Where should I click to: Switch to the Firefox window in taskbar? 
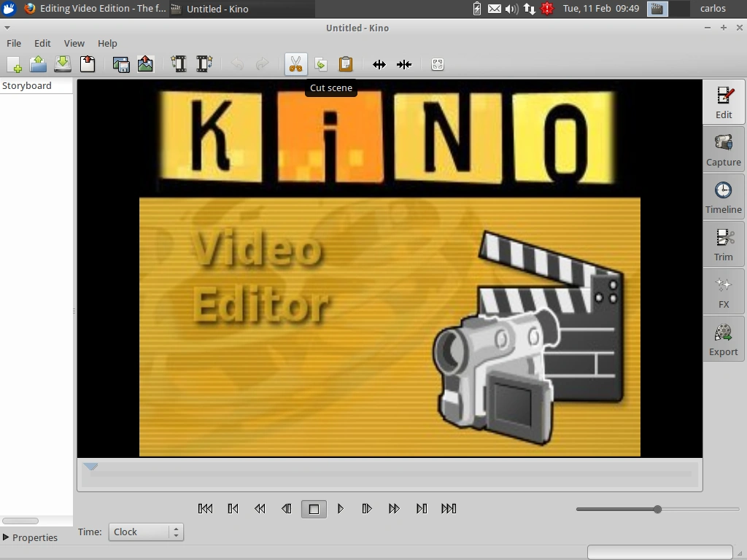pos(96,9)
